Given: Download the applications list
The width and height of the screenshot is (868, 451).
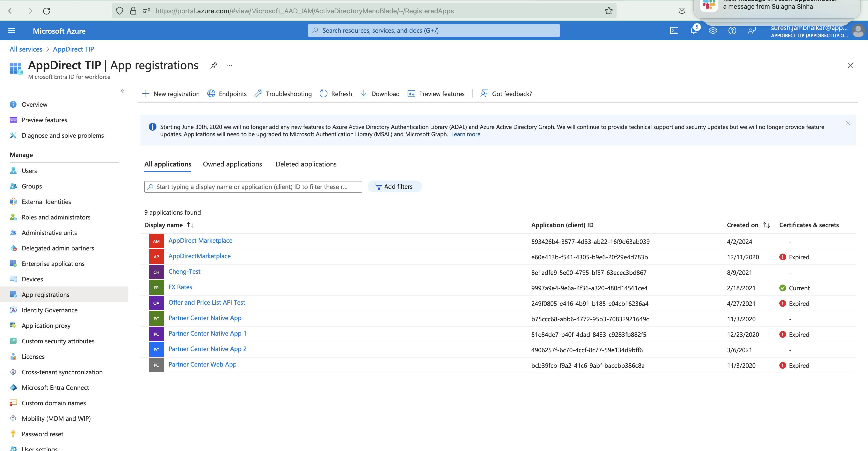Looking at the screenshot, I should pos(380,94).
